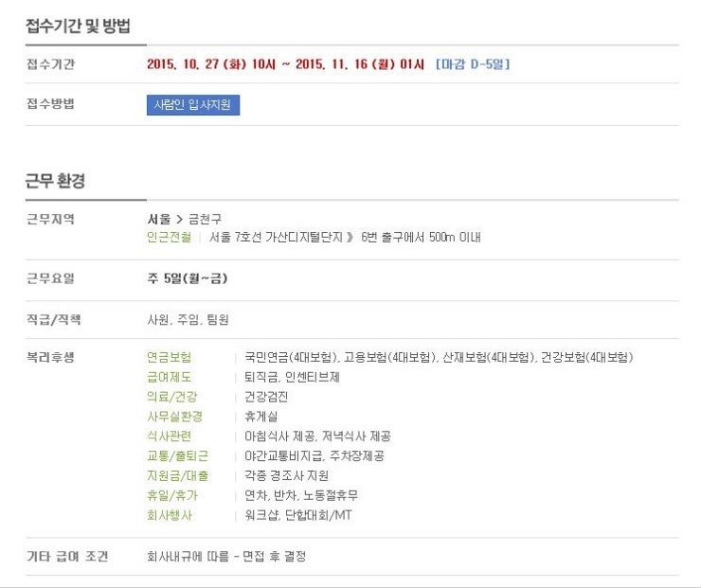Click the 급여제도 benefits category label

(169, 377)
